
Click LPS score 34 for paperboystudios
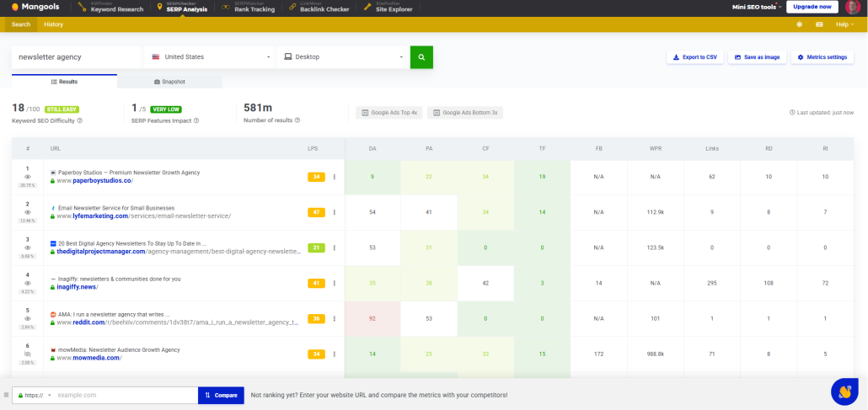click(316, 177)
